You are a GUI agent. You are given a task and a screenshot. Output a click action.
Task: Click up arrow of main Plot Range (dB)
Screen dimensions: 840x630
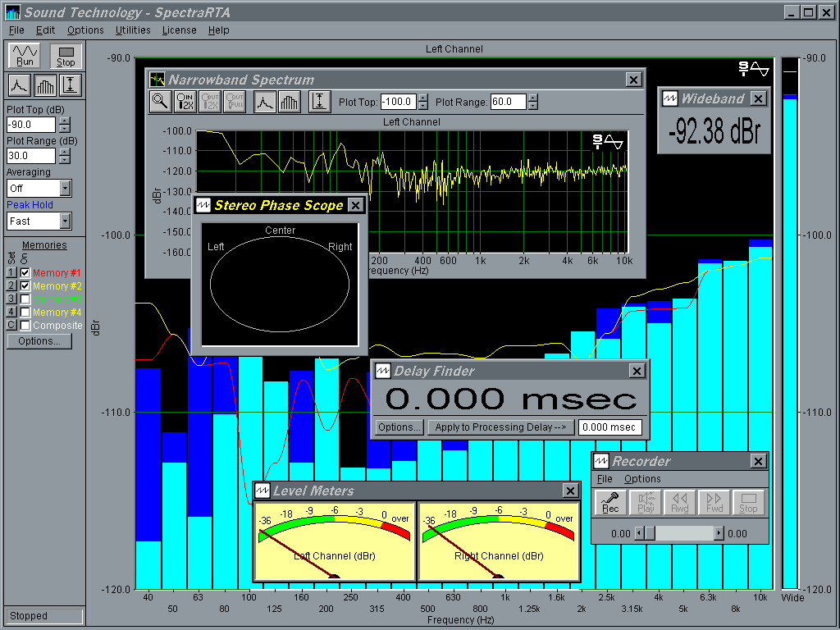point(65,152)
